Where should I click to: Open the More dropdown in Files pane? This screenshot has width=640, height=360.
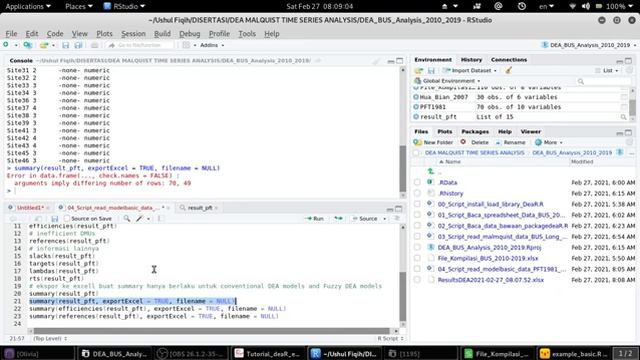click(x=549, y=142)
